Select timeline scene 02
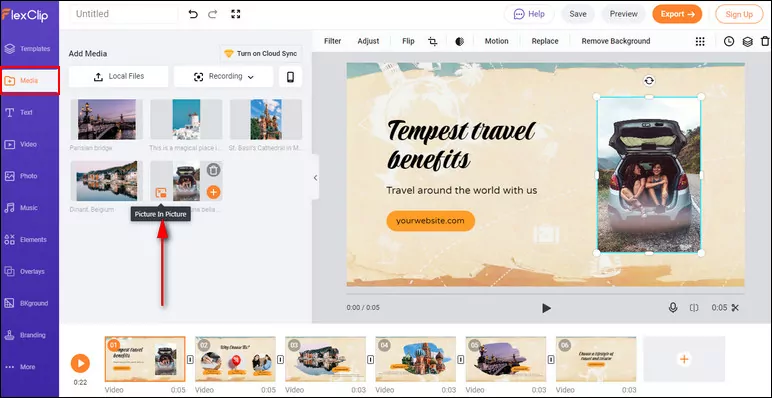Viewport: 772px width, 398px height. click(235, 359)
